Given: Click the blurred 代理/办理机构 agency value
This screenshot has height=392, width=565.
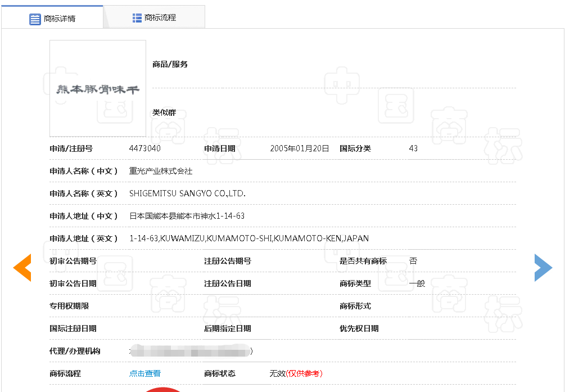Looking at the screenshot, I should pos(191,351).
